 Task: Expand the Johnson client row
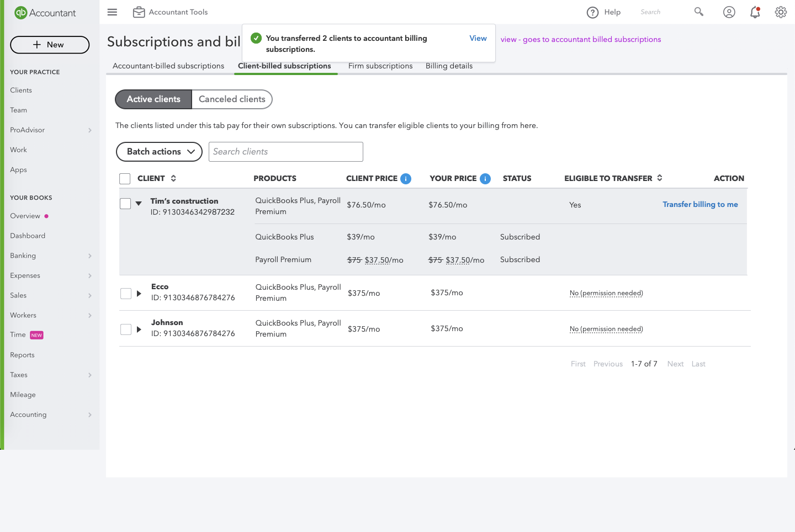[139, 329]
